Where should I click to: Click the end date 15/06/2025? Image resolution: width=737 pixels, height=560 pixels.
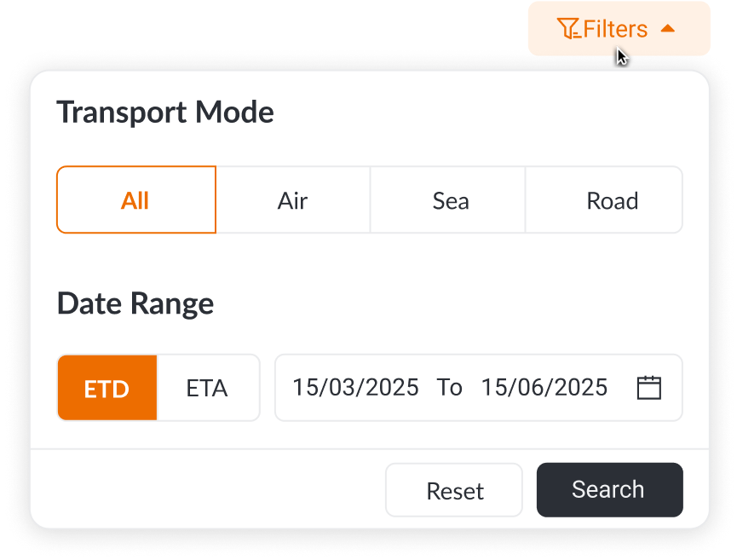point(544,388)
